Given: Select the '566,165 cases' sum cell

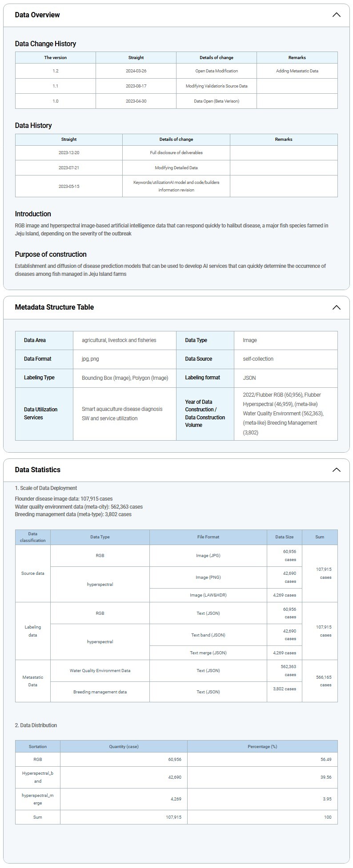Looking at the screenshot, I should click(x=320, y=681).
